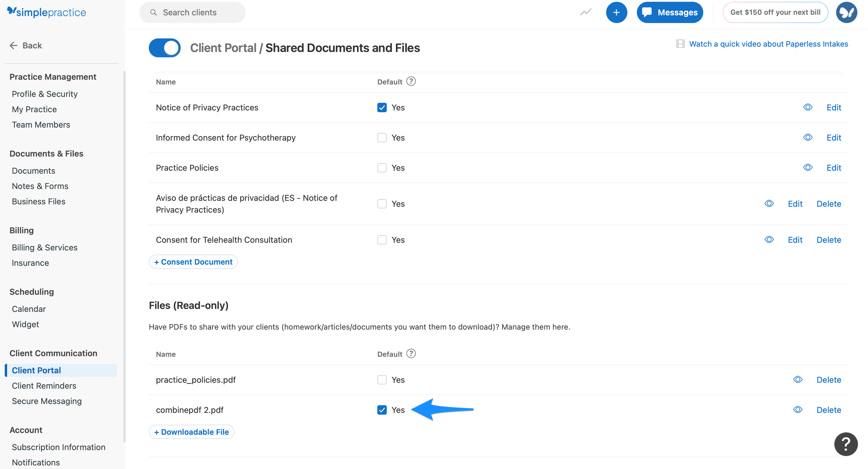
Task: Open Secure Messaging from the sidebar
Action: coord(47,401)
